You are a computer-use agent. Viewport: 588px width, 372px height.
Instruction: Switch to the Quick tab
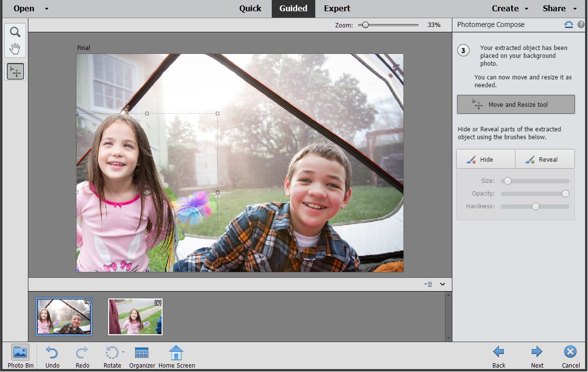(x=250, y=8)
